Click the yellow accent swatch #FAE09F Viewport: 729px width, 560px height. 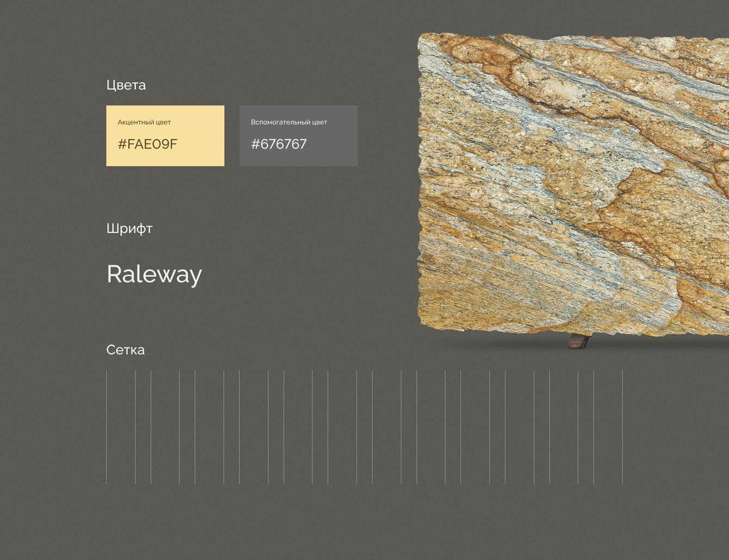tap(165, 135)
